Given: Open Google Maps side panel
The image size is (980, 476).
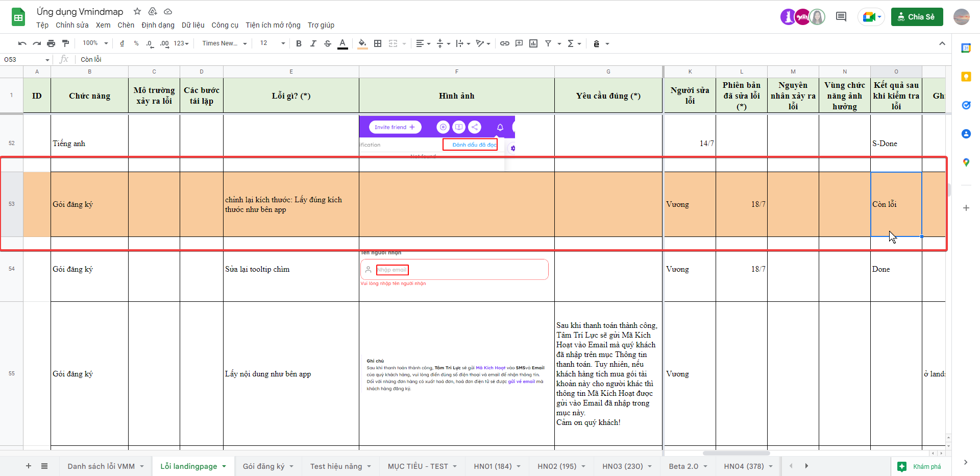Looking at the screenshot, I should 966,162.
